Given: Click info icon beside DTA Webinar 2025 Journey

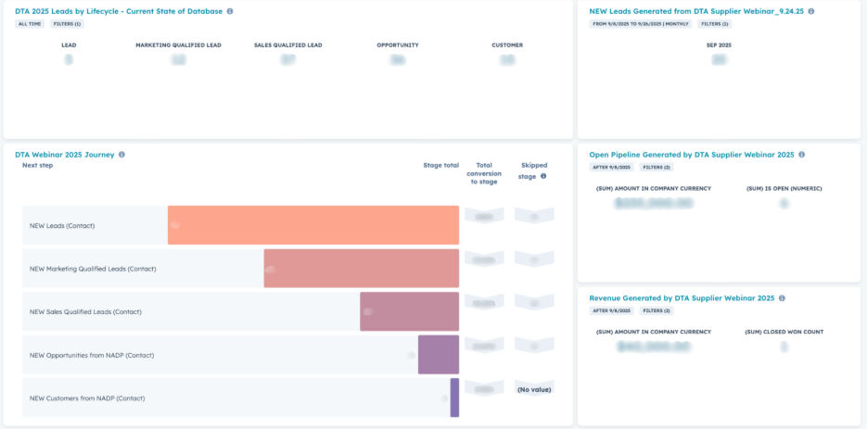Looking at the screenshot, I should pos(121,155).
